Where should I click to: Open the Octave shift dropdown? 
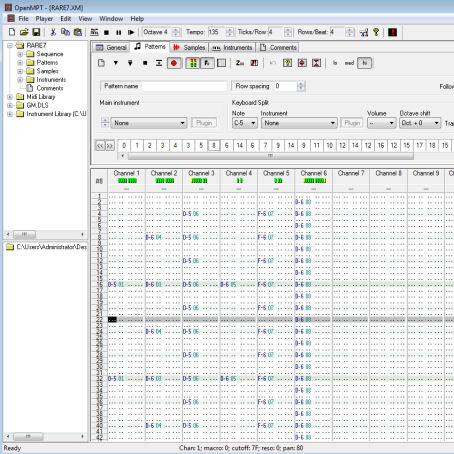click(420, 123)
